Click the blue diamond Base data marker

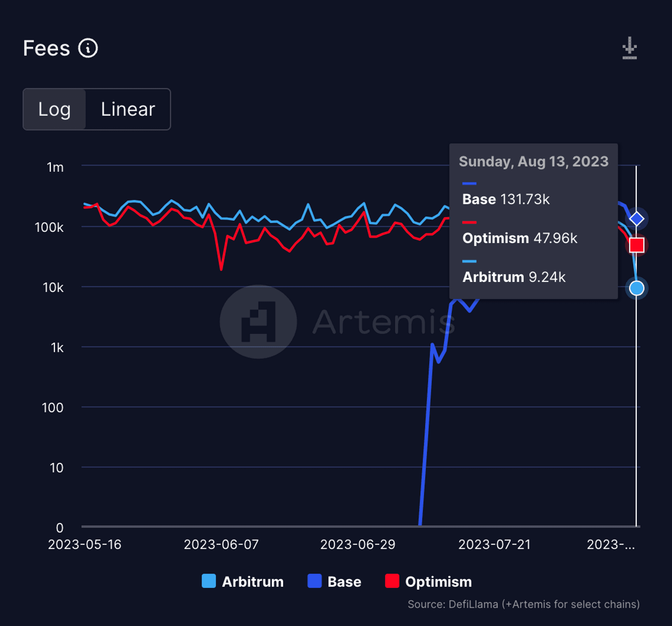point(636,219)
